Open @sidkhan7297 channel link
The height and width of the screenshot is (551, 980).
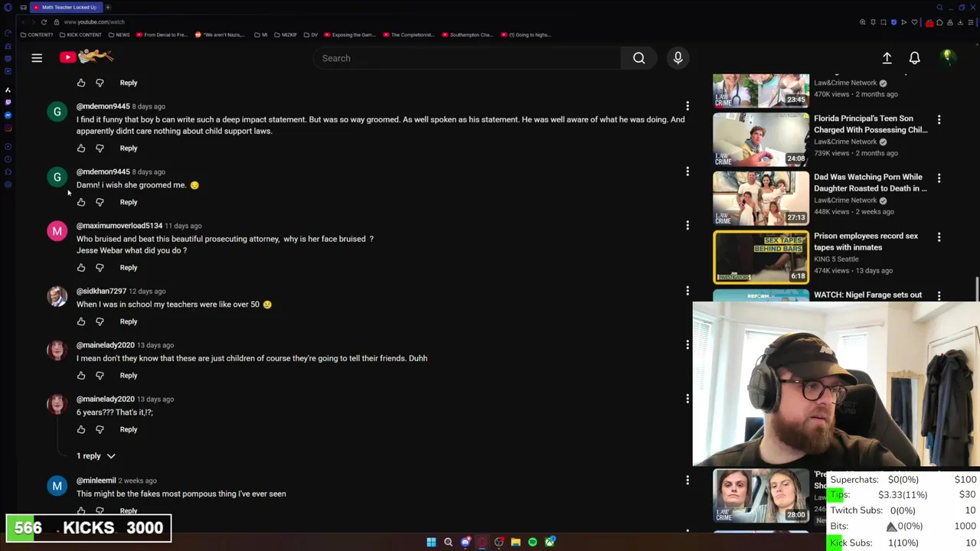click(101, 291)
